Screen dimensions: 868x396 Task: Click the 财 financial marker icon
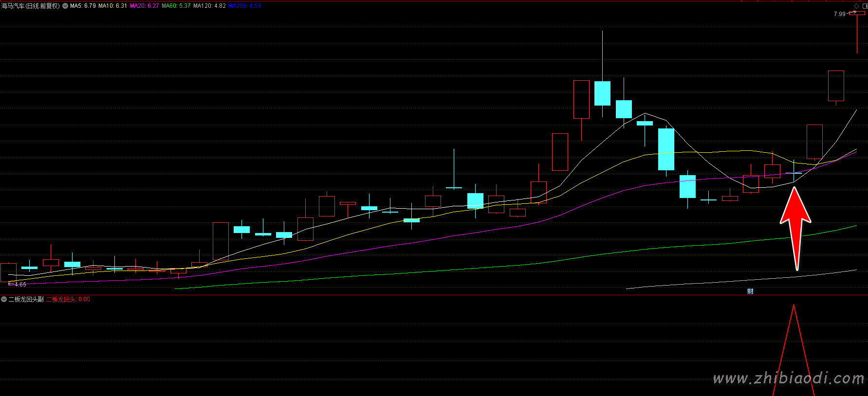click(x=750, y=291)
